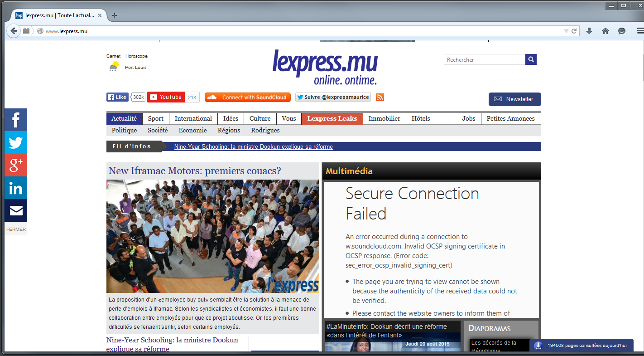Click inside the Rechercher search field

pos(484,59)
